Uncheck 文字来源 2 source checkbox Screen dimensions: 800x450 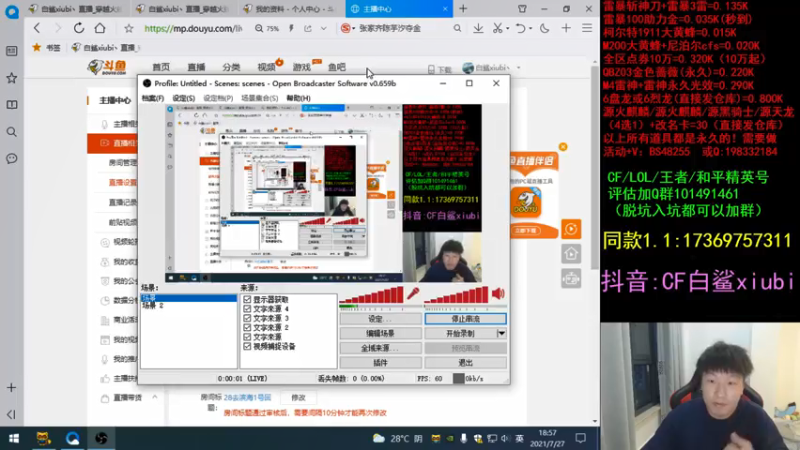pyautogui.click(x=247, y=327)
